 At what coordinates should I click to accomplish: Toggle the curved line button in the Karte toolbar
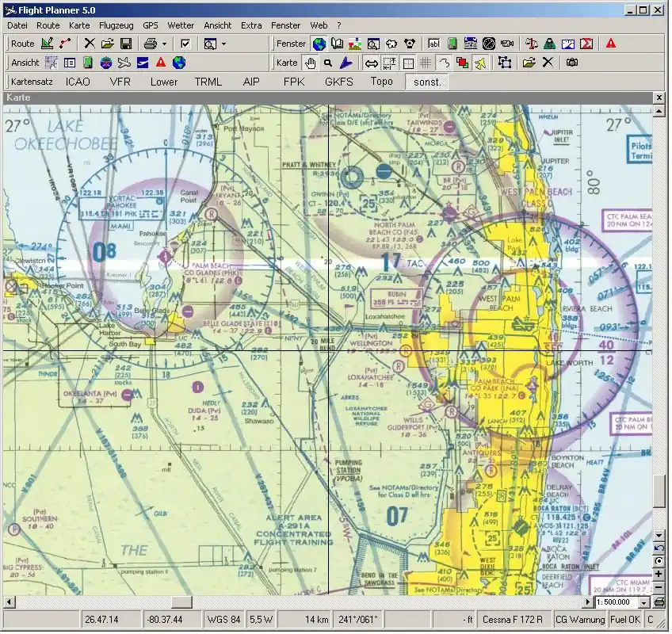coord(445,63)
